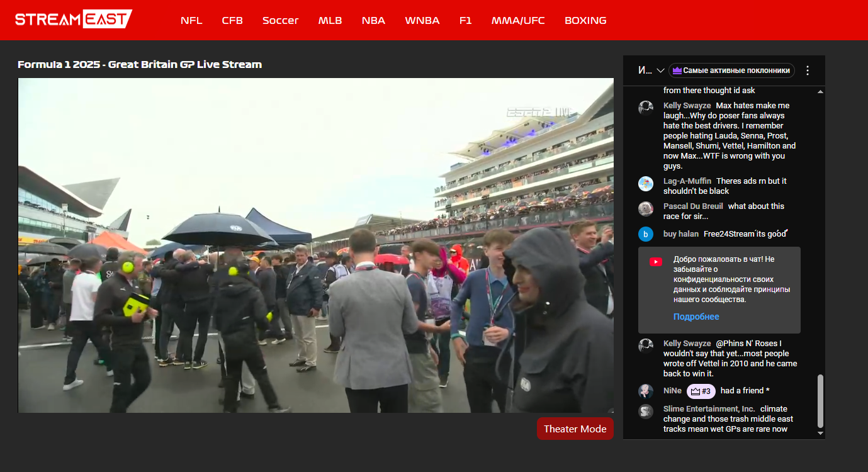This screenshot has width=868, height=472.
Task: Click the Slime Entertainment, Inc. username
Action: [x=709, y=409]
